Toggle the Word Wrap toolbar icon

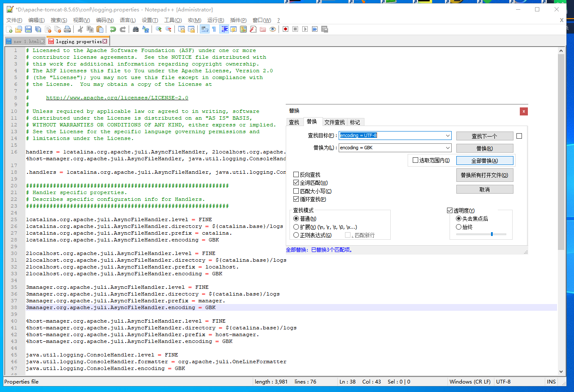204,29
